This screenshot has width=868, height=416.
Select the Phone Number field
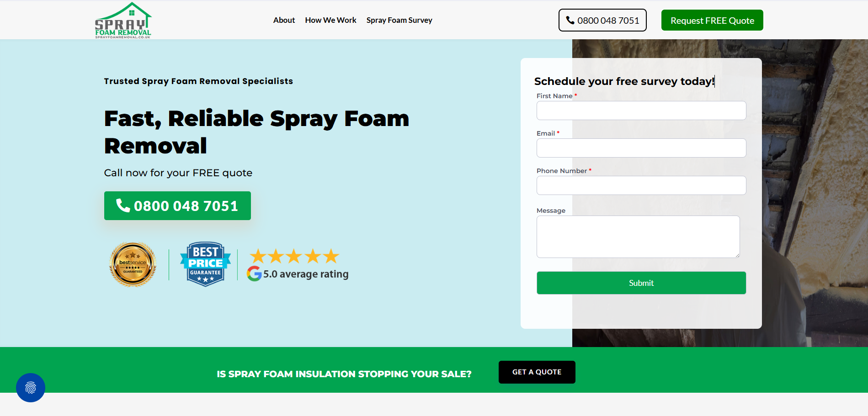(641, 185)
